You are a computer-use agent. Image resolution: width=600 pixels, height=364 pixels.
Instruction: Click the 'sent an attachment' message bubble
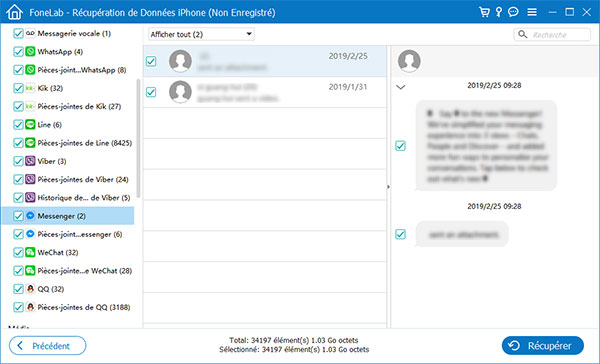[462, 234]
